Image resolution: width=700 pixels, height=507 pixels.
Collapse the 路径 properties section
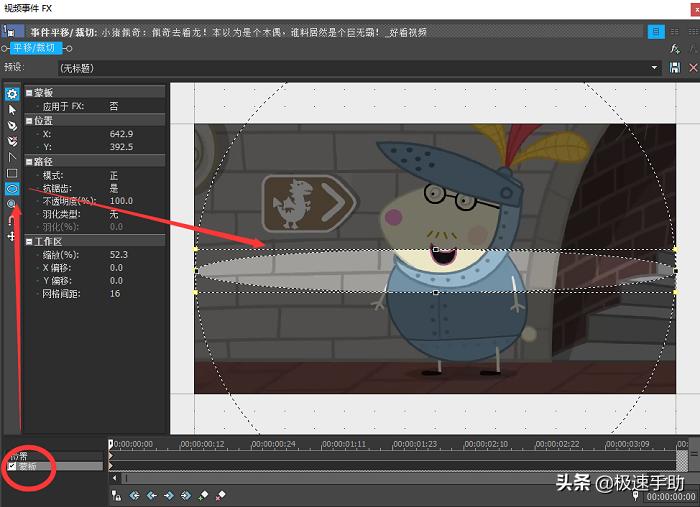29,162
